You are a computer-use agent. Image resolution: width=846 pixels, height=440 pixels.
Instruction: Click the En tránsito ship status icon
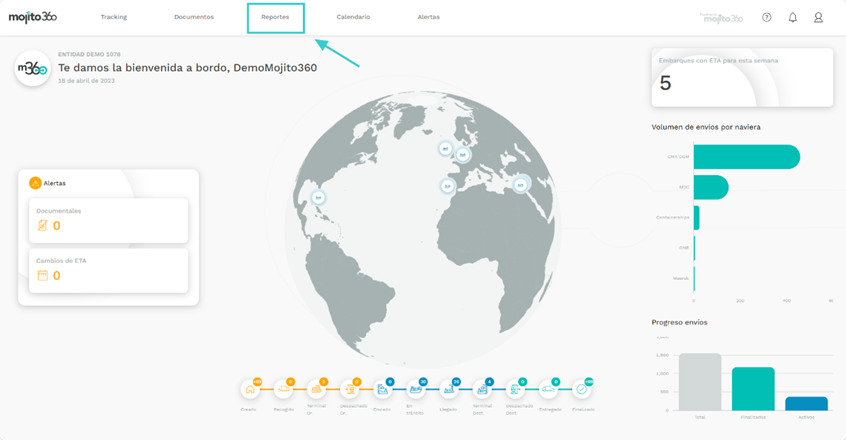[416, 389]
